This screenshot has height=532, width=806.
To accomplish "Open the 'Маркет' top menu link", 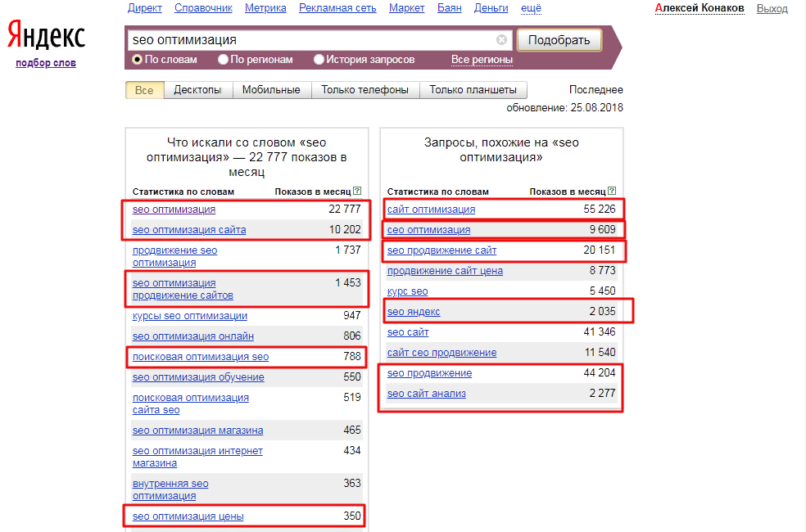I will coord(406,8).
